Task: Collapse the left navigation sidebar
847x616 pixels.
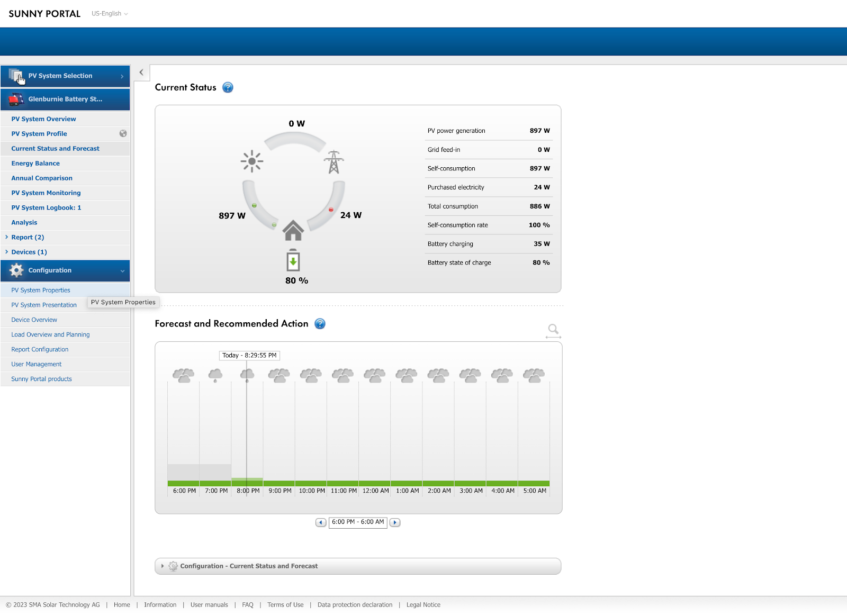Action: pos(141,73)
